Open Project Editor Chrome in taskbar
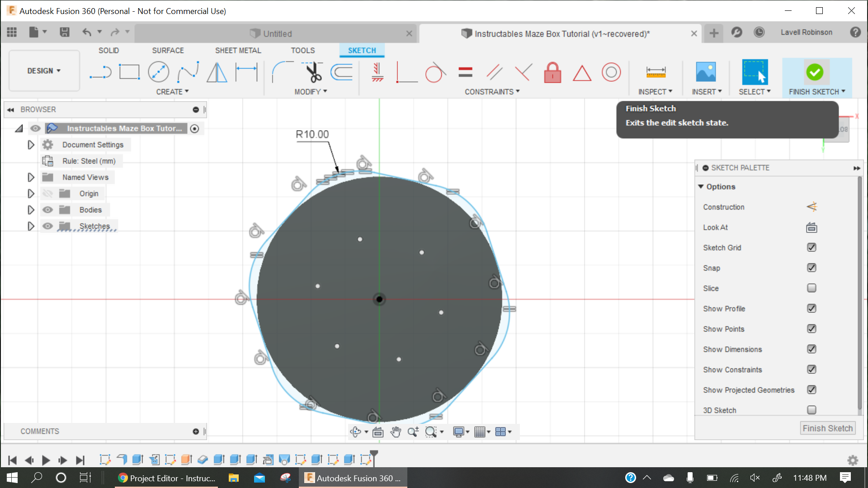The image size is (868, 488). tap(166, 478)
